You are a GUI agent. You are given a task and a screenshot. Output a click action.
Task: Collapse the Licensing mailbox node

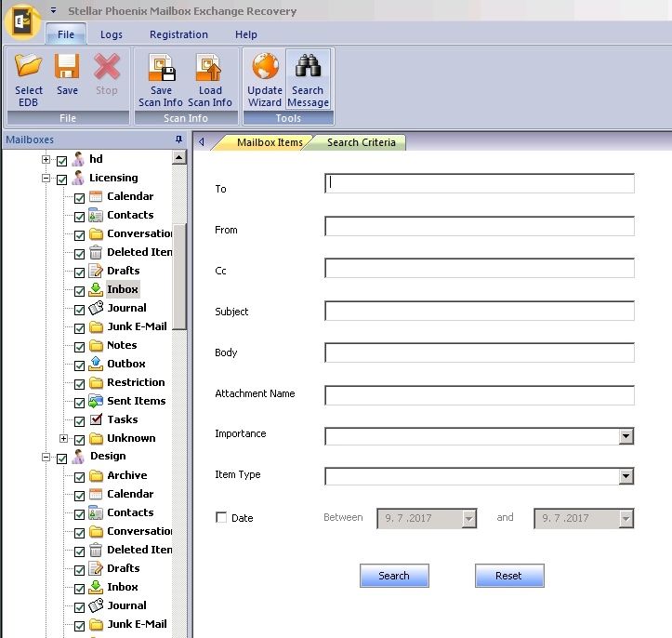(x=46, y=178)
